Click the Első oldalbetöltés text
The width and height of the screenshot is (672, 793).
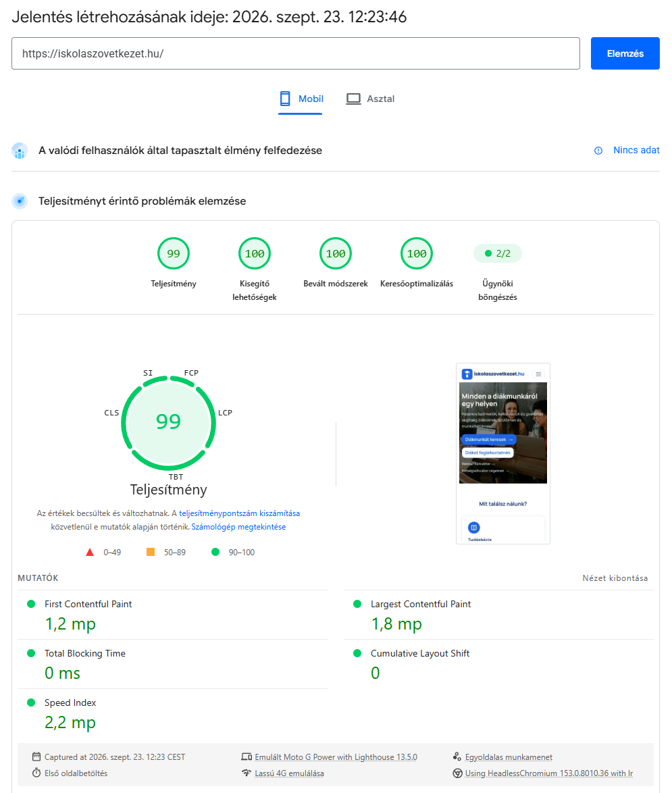76,773
